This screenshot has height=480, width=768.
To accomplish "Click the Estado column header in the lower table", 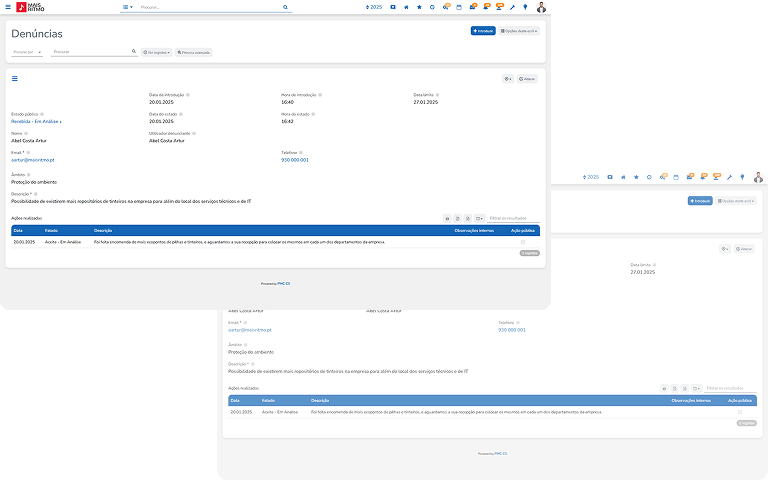I will point(268,400).
